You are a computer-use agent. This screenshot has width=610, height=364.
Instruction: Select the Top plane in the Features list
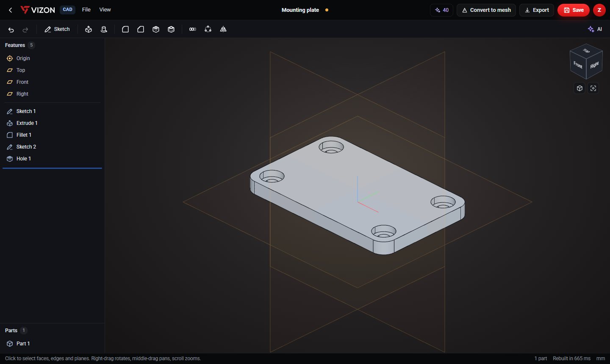(x=53, y=70)
